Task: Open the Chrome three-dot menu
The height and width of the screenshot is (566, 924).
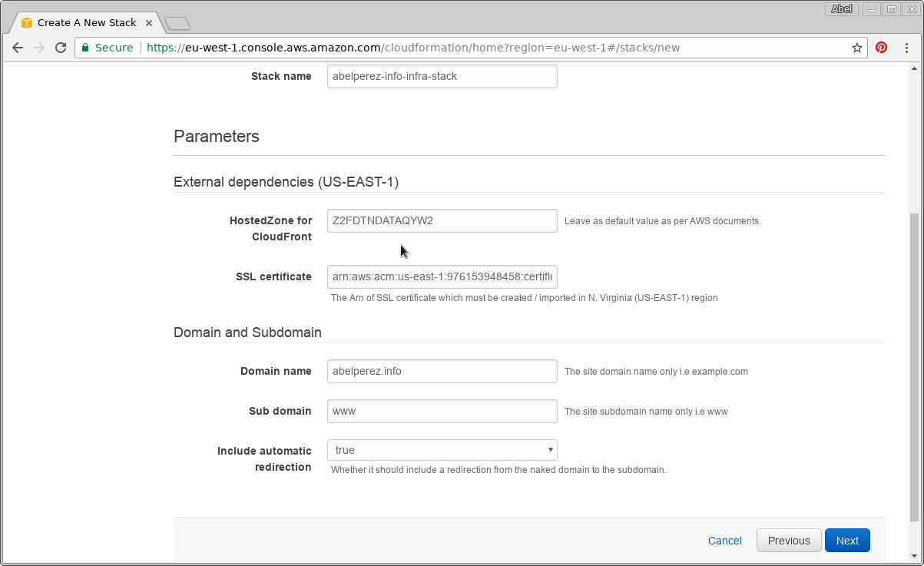Action: [907, 48]
